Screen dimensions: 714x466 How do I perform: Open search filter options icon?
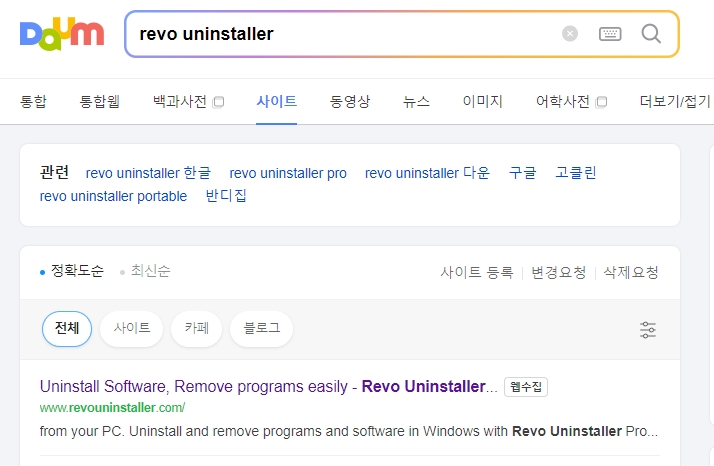coord(648,329)
